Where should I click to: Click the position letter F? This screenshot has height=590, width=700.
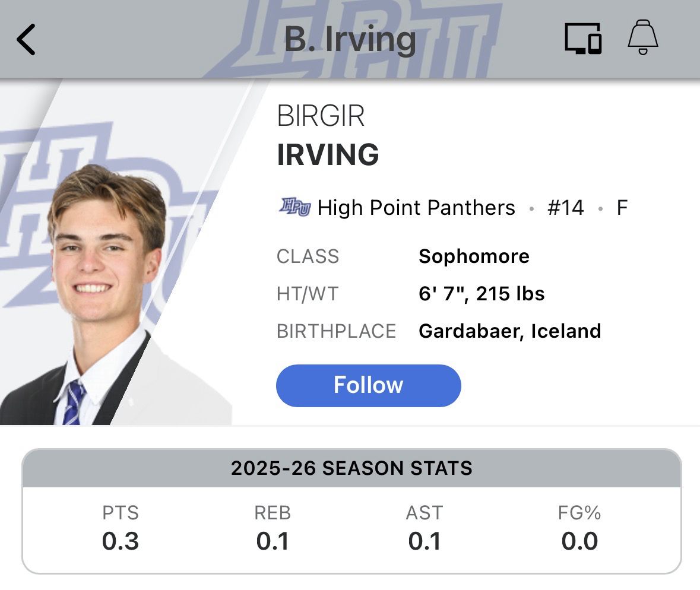point(622,208)
